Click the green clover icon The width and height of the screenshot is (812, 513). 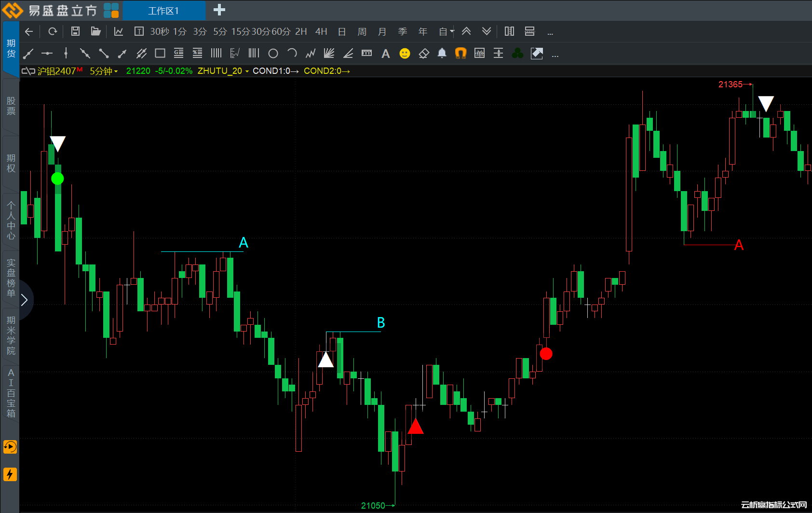[518, 53]
